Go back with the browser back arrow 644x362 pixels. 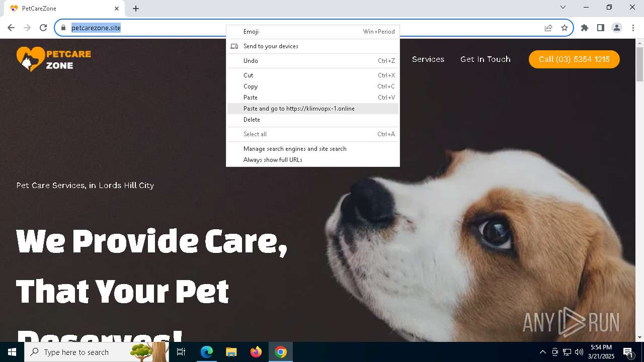click(x=11, y=28)
